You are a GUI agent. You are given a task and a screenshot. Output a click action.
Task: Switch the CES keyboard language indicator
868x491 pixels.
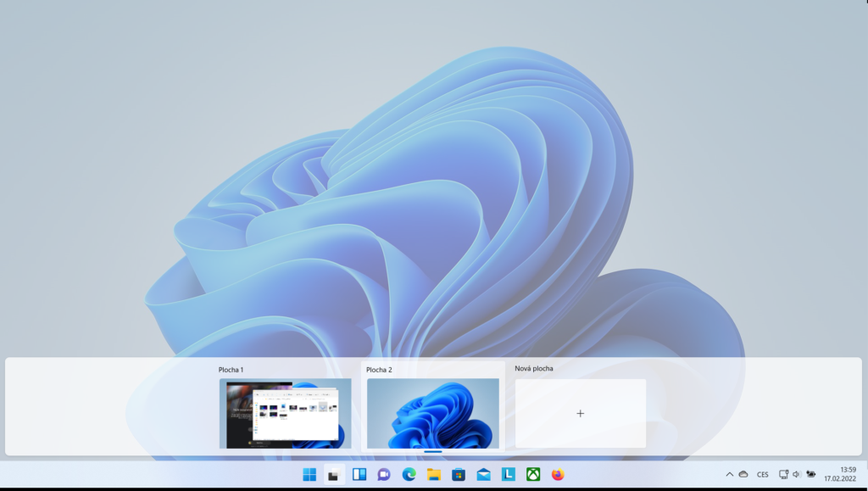[762, 474]
